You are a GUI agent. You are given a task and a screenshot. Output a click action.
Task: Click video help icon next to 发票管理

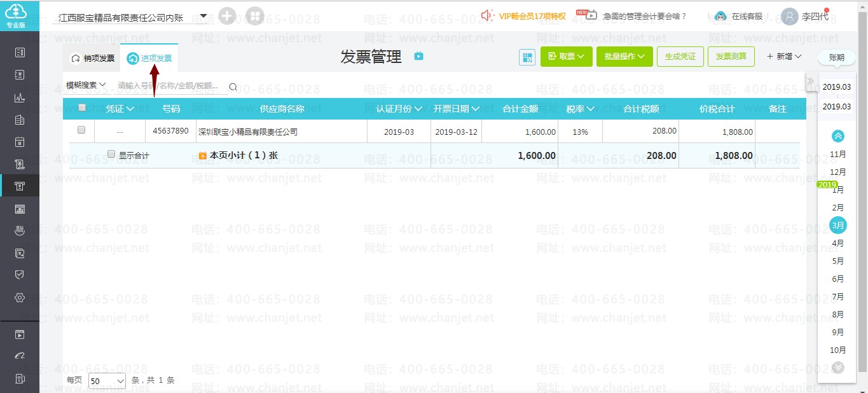point(419,56)
